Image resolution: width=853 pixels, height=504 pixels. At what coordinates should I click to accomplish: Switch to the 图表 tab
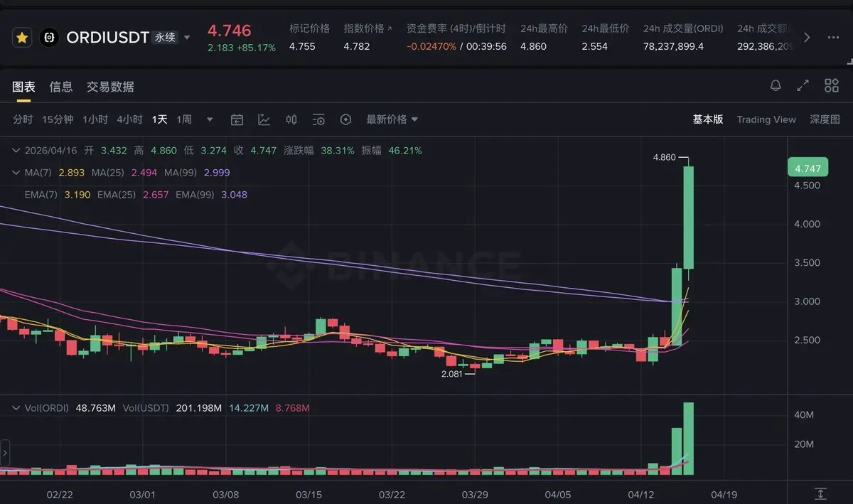point(23,87)
